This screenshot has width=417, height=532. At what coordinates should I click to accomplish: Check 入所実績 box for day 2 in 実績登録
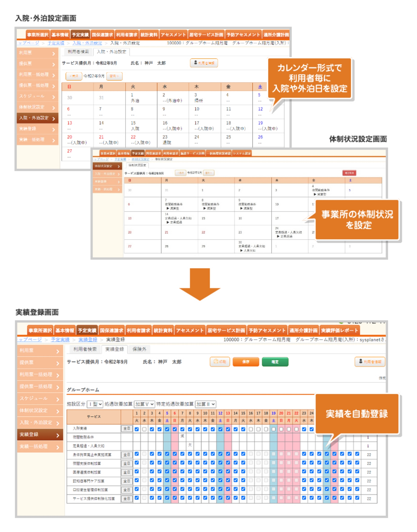pos(144,429)
